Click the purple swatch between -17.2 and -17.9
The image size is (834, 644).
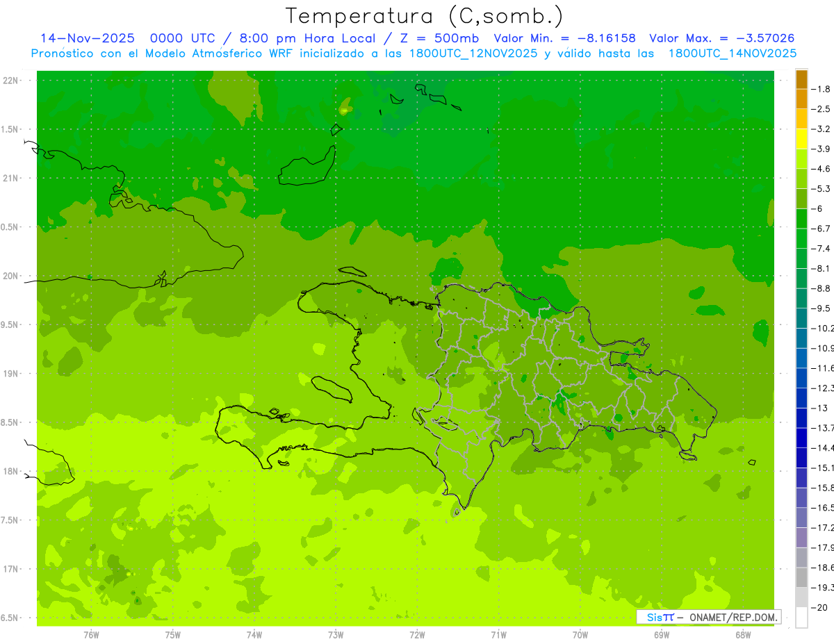801,538
